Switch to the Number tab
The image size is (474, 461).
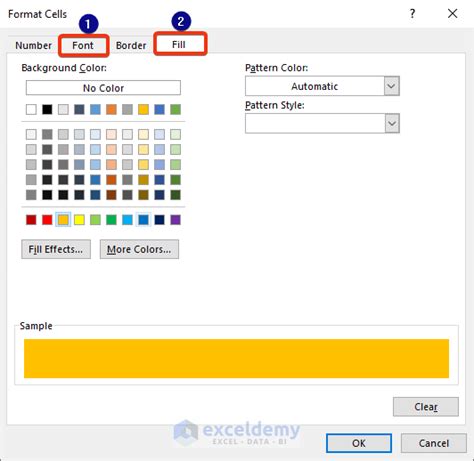click(33, 45)
